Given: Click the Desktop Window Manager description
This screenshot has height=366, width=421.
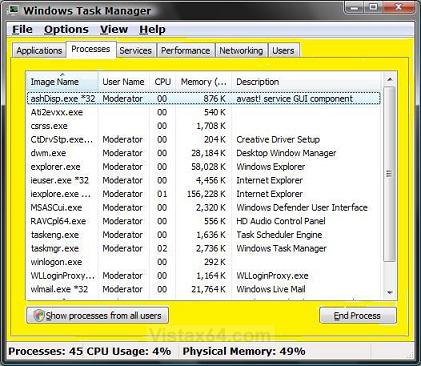Looking at the screenshot, I should 286,153.
